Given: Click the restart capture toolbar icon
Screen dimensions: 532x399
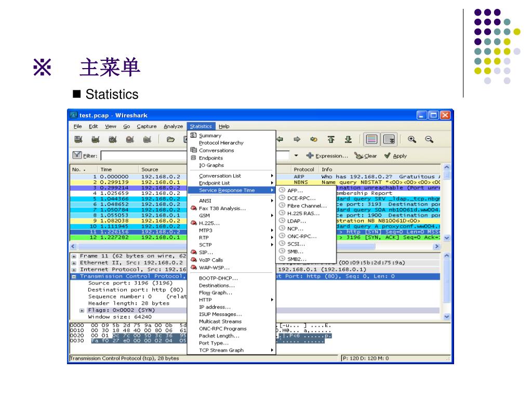Looking at the screenshot, I should [147, 139].
